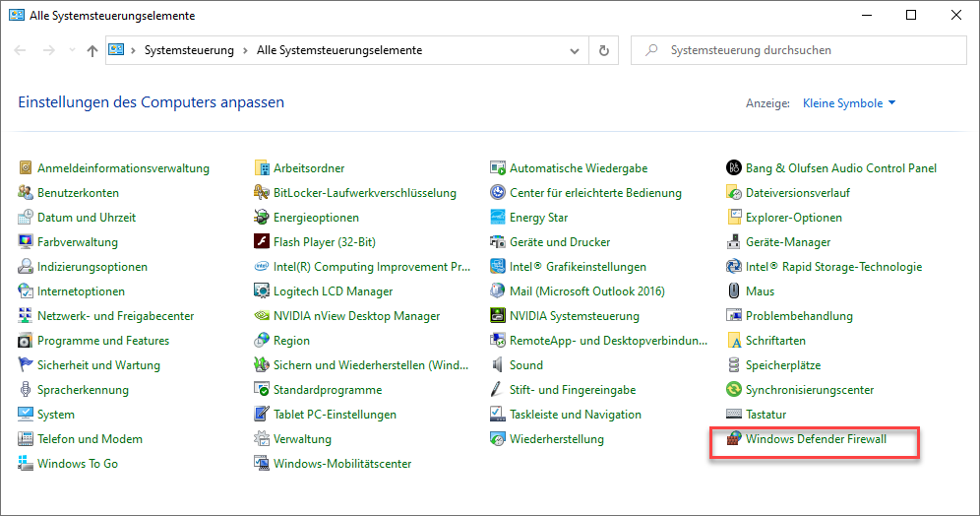Open the Anzeige Kleine Symbole dropdown
Screen dimensions: 980x516
[848, 103]
